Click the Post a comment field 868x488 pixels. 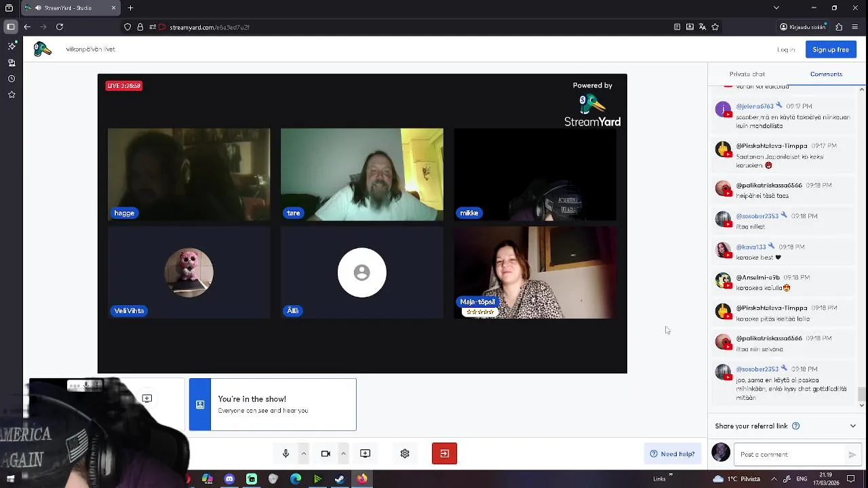(x=791, y=455)
